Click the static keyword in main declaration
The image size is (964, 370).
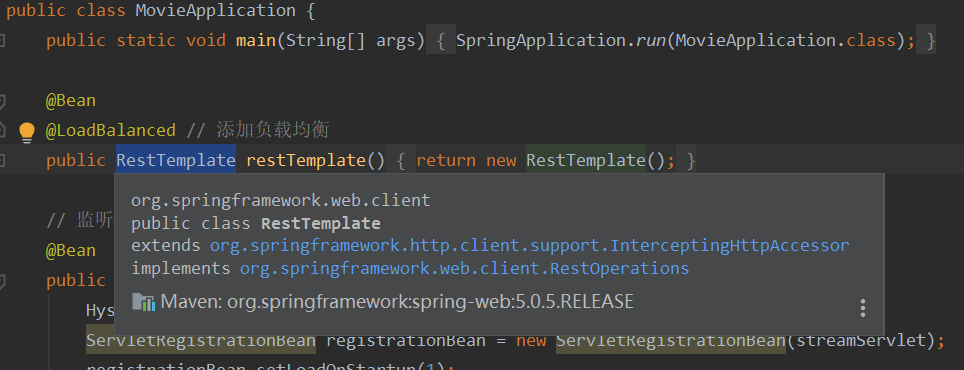click(x=146, y=41)
